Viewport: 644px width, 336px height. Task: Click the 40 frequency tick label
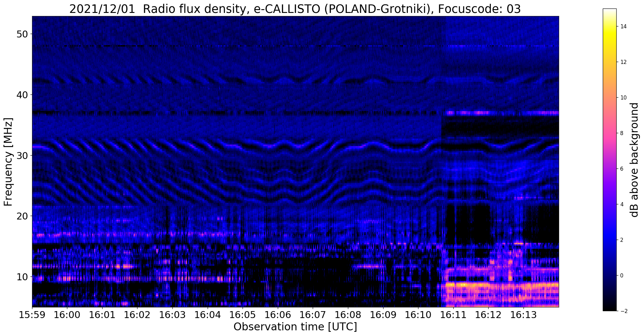22,95
